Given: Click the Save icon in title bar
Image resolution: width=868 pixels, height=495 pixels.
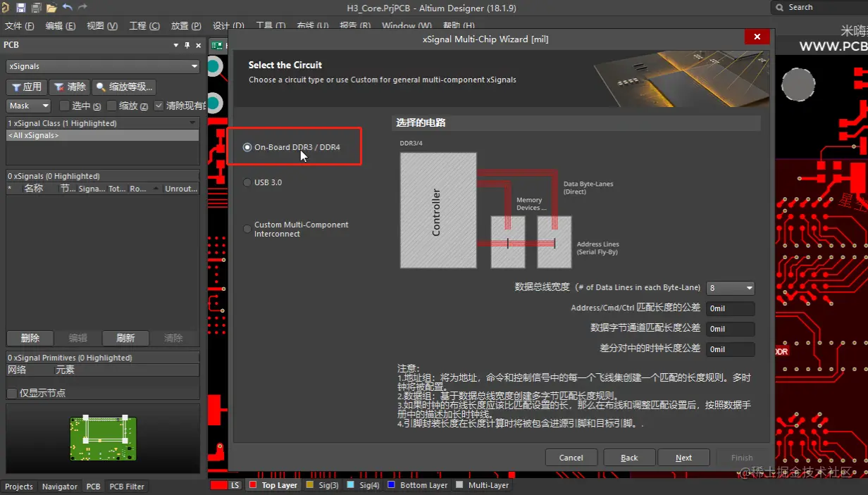Looking at the screenshot, I should point(20,8).
